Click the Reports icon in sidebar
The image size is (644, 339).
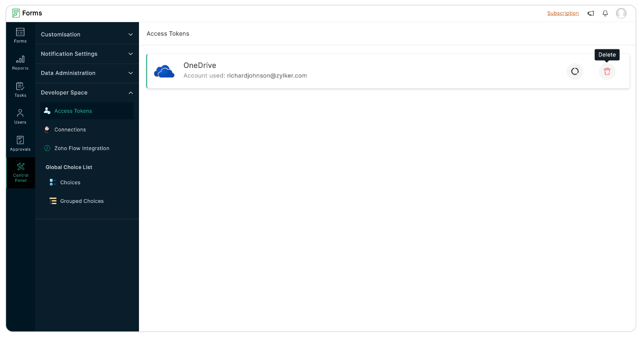pos(20,63)
